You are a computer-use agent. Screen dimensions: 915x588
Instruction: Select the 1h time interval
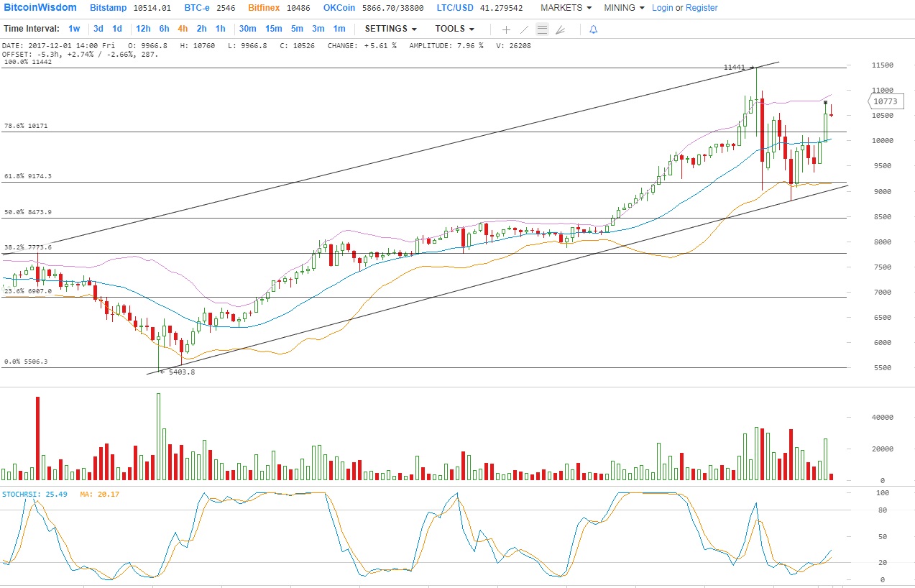click(220, 29)
